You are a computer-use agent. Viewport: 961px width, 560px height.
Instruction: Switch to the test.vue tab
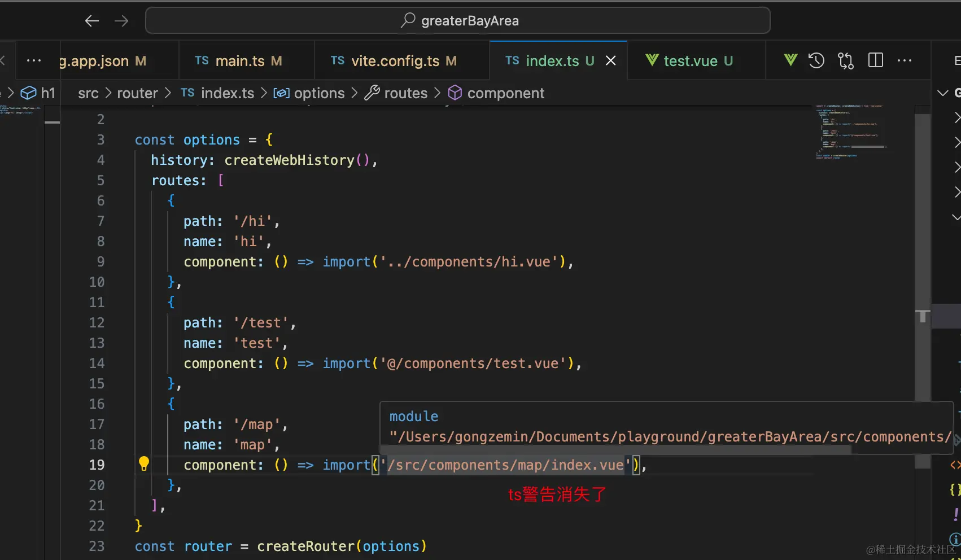point(698,60)
